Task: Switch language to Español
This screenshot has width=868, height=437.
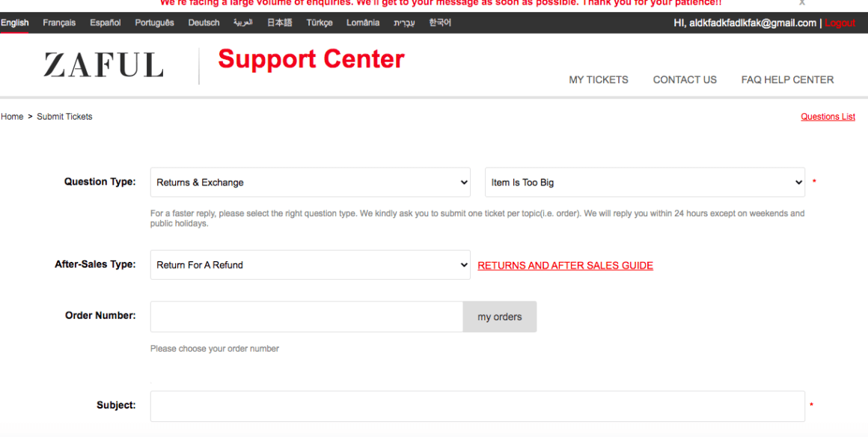Action: tap(106, 23)
